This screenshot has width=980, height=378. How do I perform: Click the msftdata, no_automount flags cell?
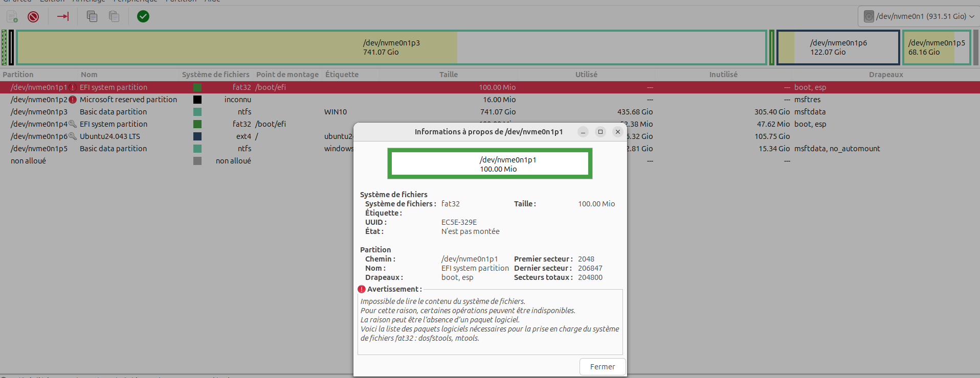click(837, 149)
